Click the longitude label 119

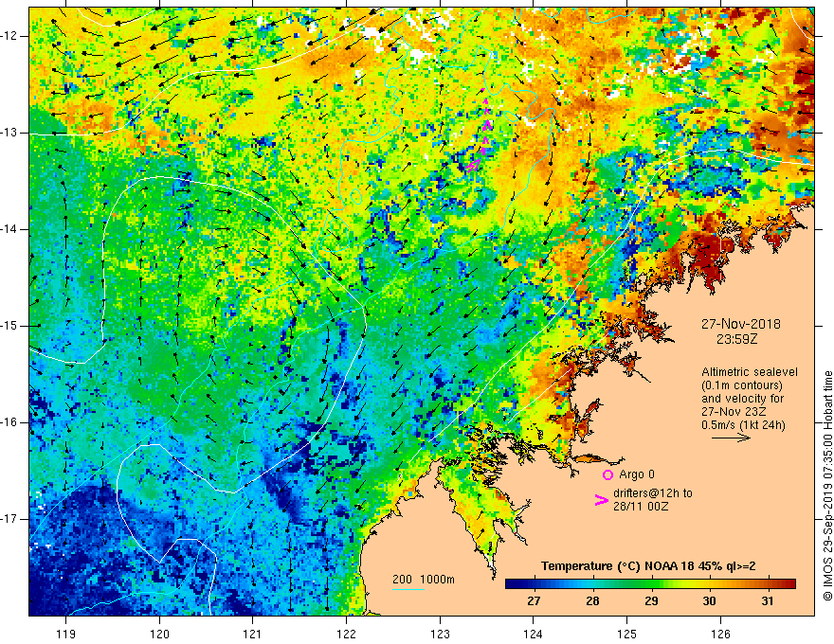coord(66,634)
